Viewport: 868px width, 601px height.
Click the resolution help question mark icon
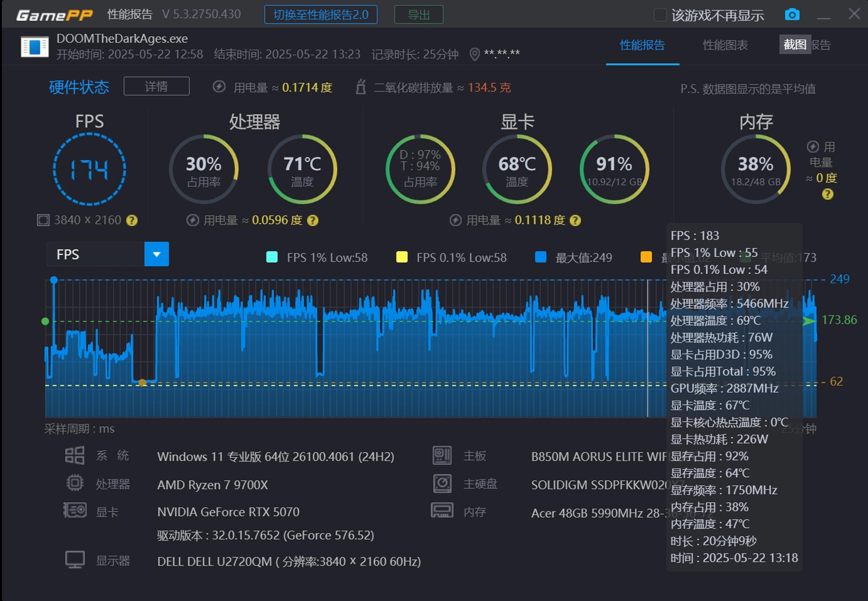click(132, 220)
